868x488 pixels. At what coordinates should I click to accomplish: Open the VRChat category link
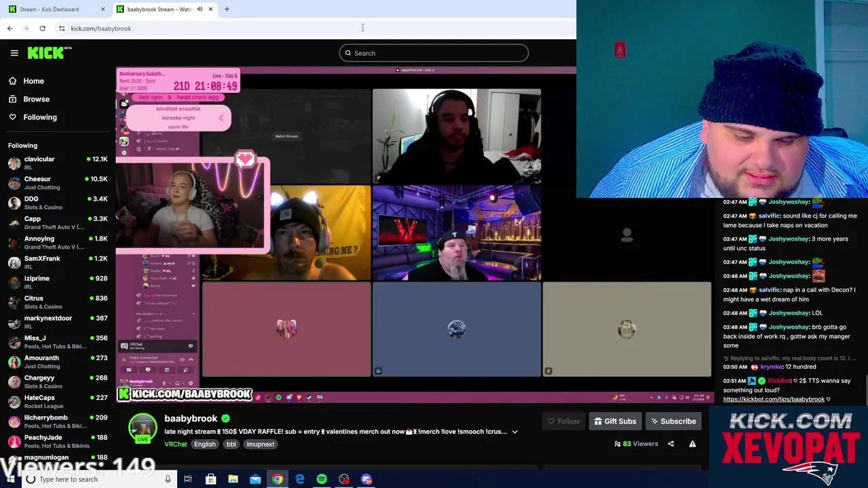click(x=176, y=445)
